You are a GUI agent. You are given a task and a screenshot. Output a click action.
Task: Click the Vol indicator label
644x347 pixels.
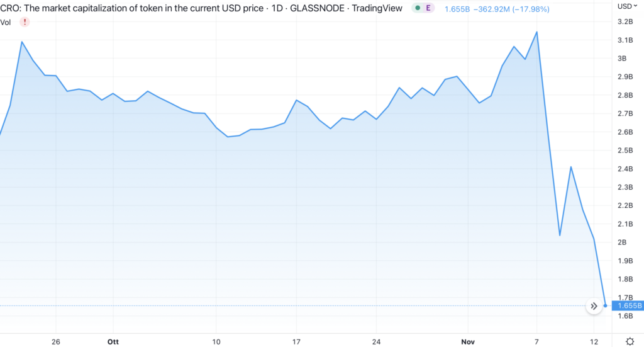[6, 22]
